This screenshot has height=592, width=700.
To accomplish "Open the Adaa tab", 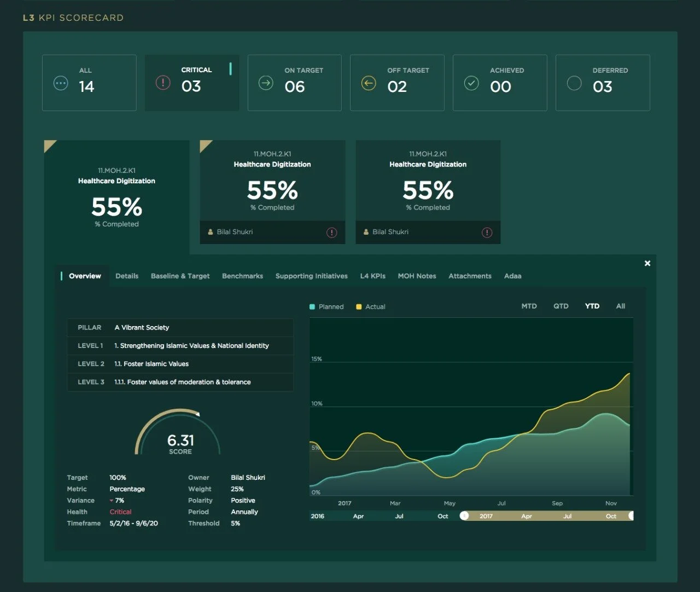I will (512, 276).
